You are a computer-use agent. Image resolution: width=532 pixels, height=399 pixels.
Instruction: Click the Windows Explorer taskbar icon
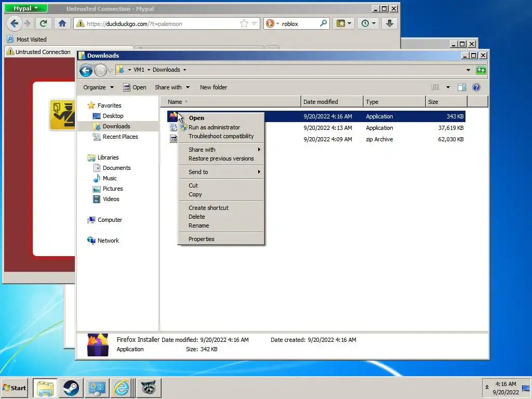45,388
